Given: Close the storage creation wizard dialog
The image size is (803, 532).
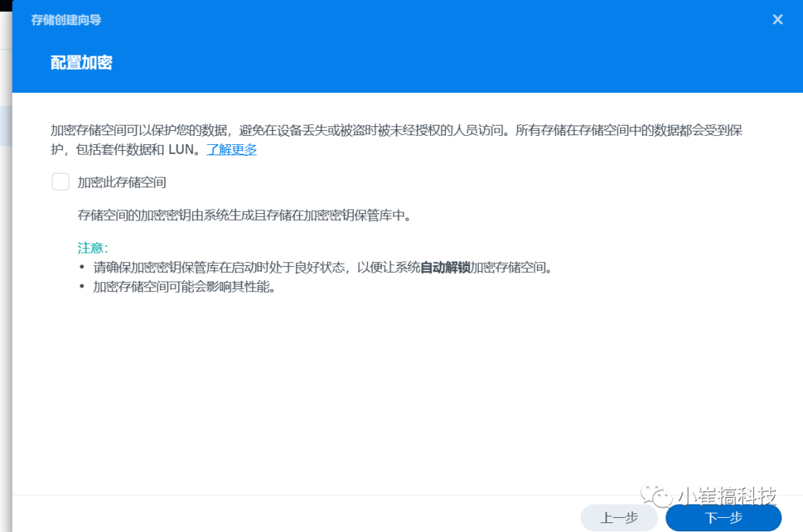Looking at the screenshot, I should pos(778,19).
